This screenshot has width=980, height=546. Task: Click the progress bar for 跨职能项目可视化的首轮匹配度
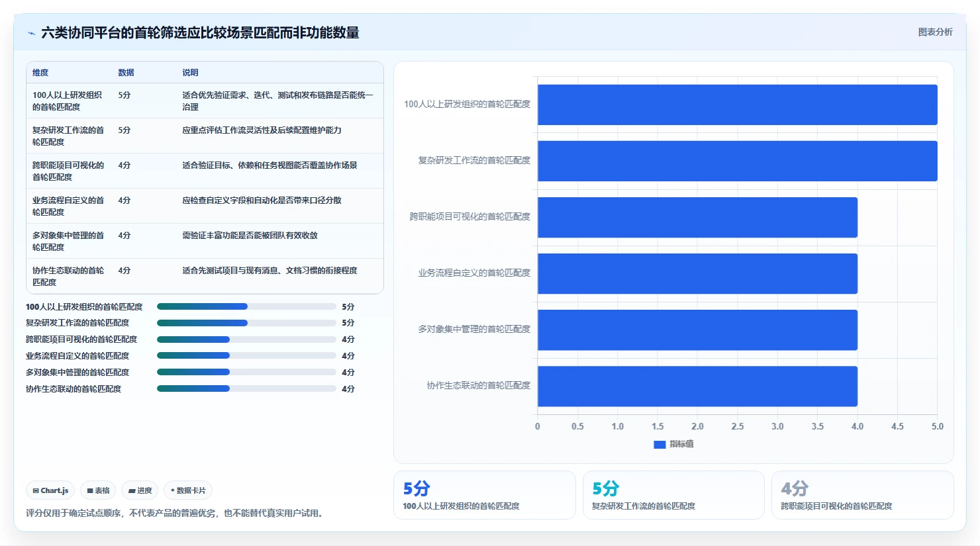tap(246, 340)
